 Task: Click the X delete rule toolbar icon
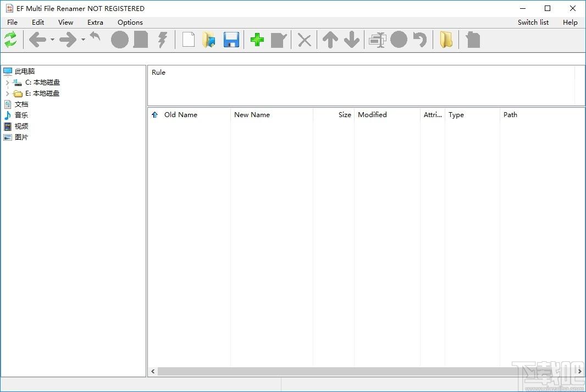click(304, 40)
